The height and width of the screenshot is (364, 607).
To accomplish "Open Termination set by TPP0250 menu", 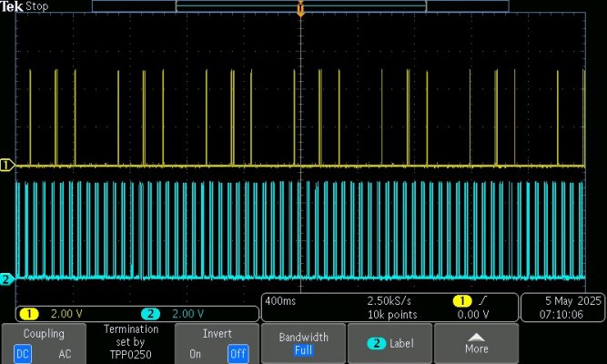I will (x=130, y=342).
